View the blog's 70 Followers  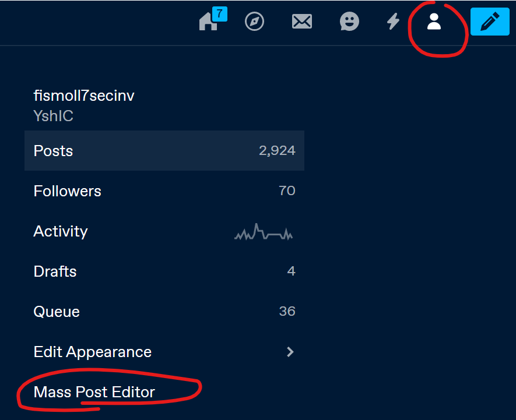click(67, 190)
